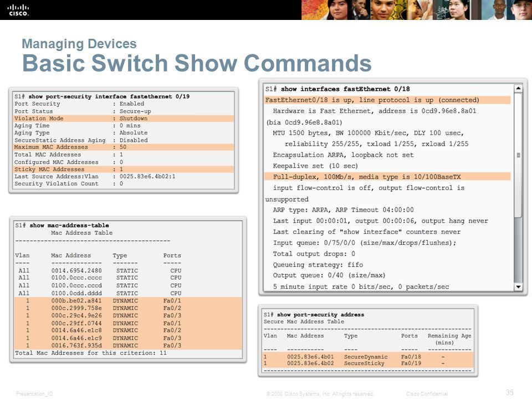Click 'Security Violation Count : 0' row
The image size is (532, 399).
click(x=69, y=183)
